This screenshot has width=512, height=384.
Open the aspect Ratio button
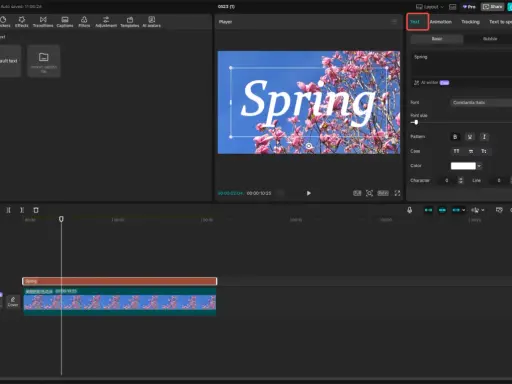pos(383,193)
